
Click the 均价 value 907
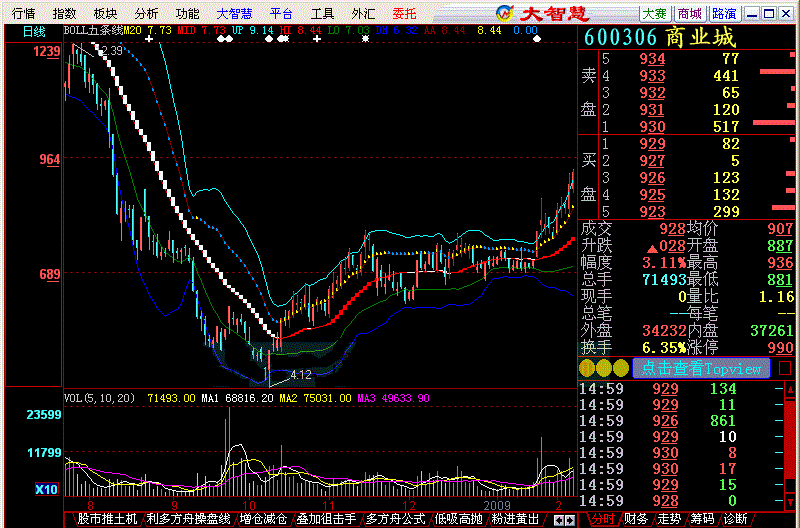[780, 229]
